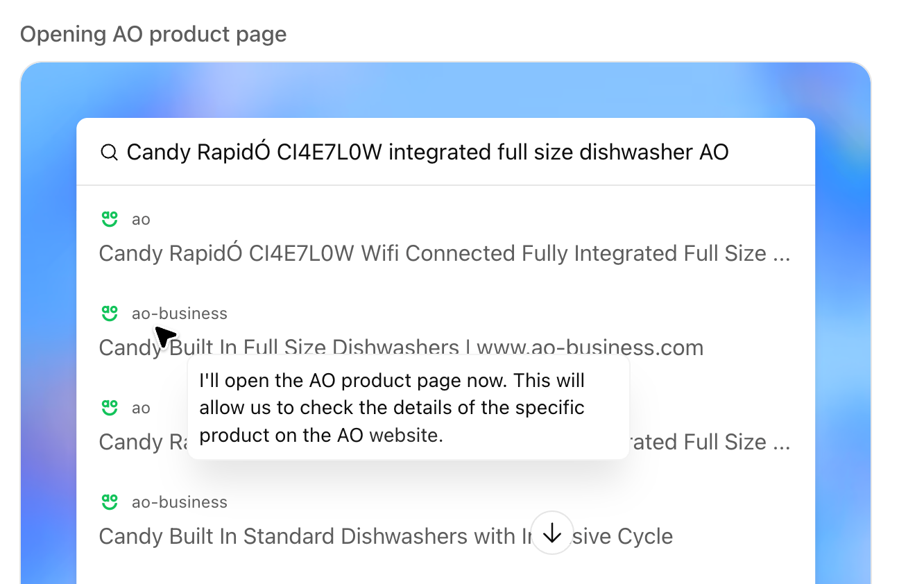Click the AO favicon of the third result

(x=109, y=408)
